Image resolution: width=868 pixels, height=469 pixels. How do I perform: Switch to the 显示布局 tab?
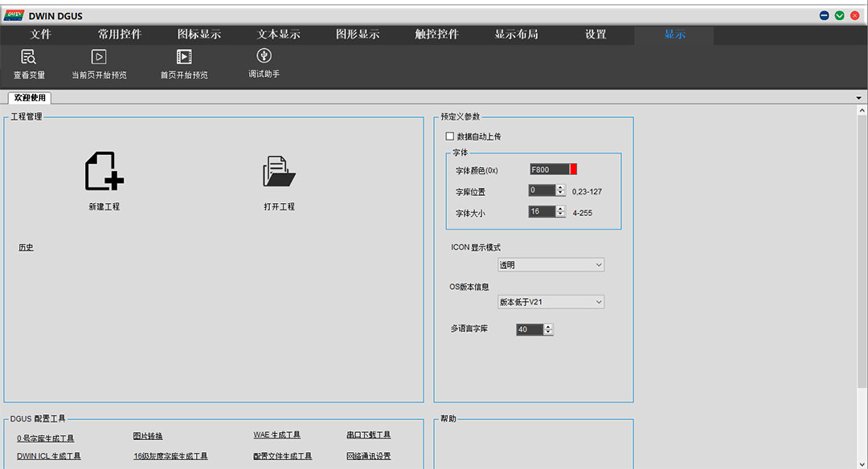[516, 35]
